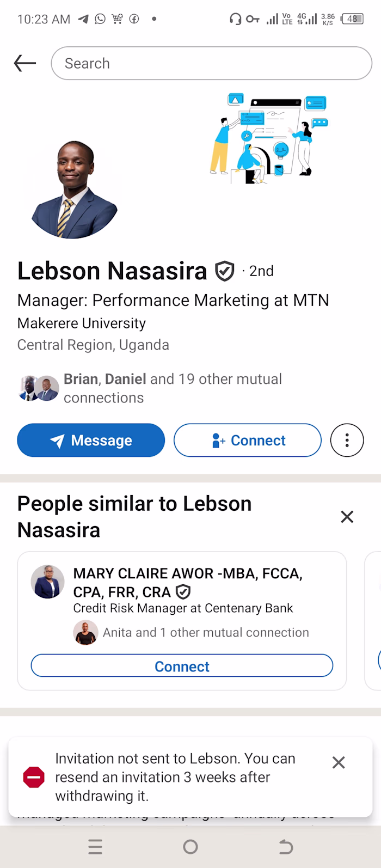The image size is (381, 868).
Task: Tap the Android back navigation button
Action: click(286, 847)
